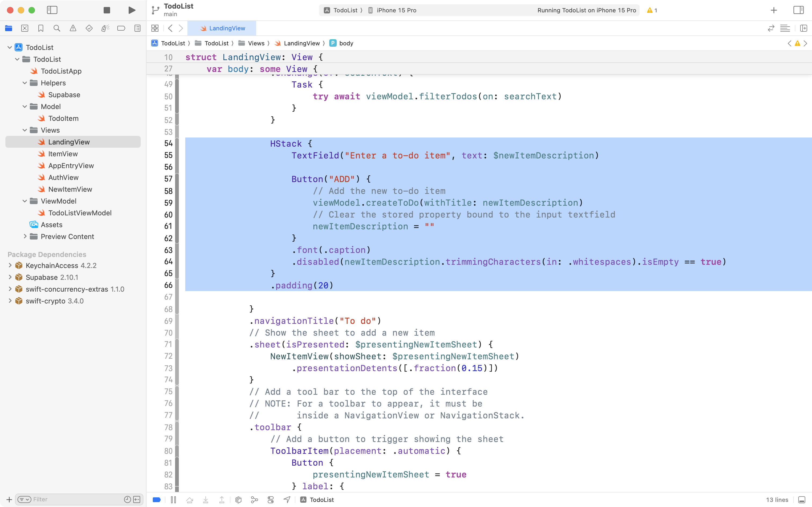
Task: Click the simulate location arrow icon
Action: click(x=287, y=500)
